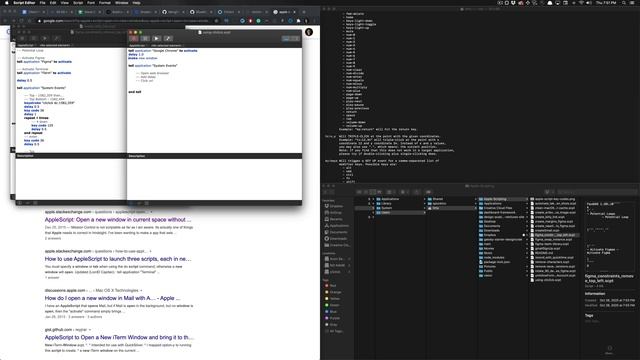Open the View menu

pos(64,2)
